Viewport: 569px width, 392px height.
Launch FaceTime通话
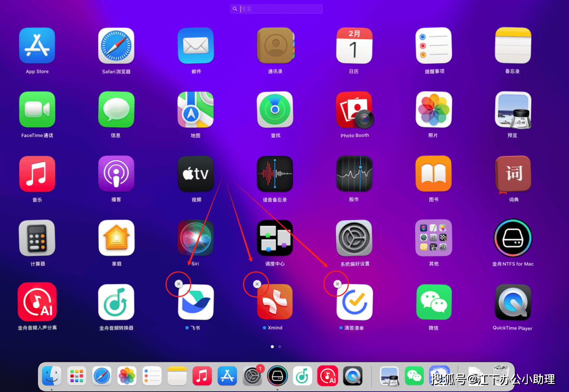click(37, 110)
